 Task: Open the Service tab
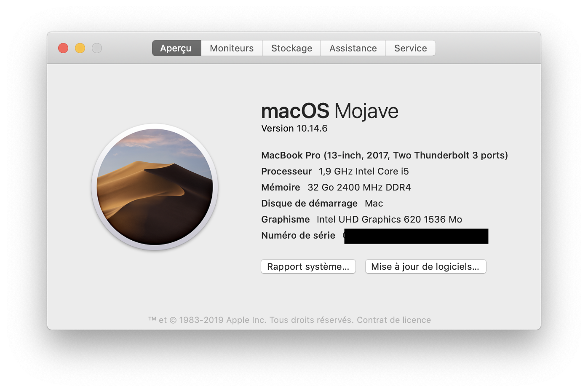pyautogui.click(x=410, y=48)
